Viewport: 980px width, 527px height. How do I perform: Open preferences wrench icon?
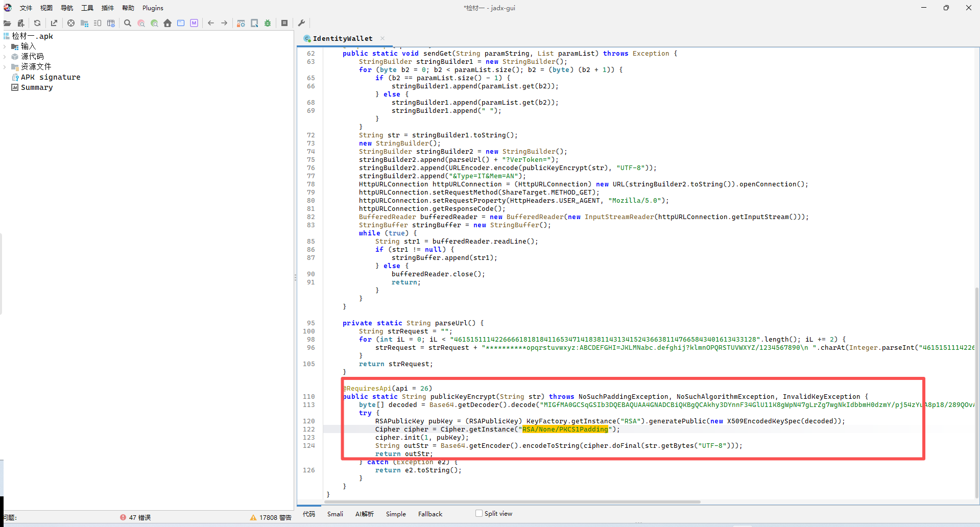[x=301, y=23]
